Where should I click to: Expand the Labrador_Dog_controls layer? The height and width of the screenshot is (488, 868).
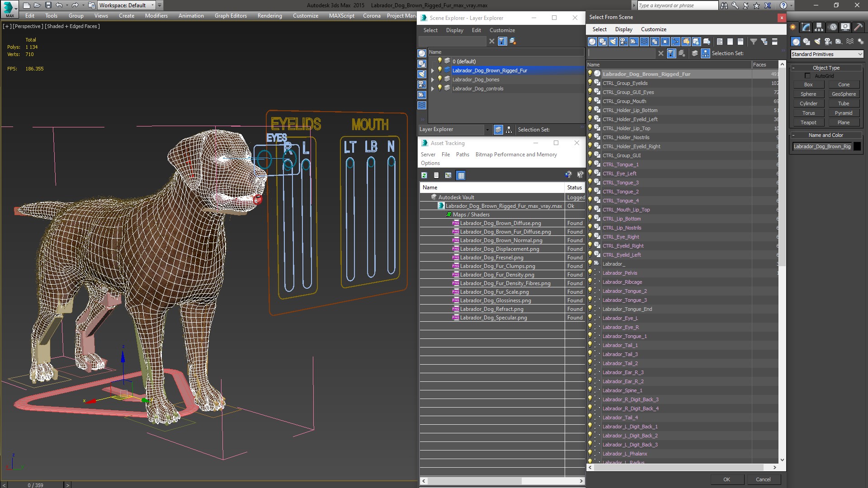(x=433, y=89)
